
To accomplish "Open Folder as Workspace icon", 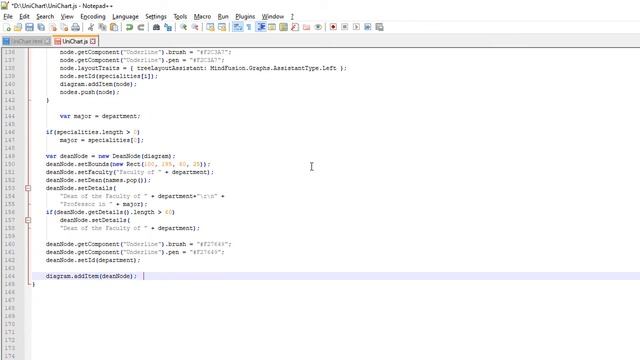I will [x=306, y=27].
